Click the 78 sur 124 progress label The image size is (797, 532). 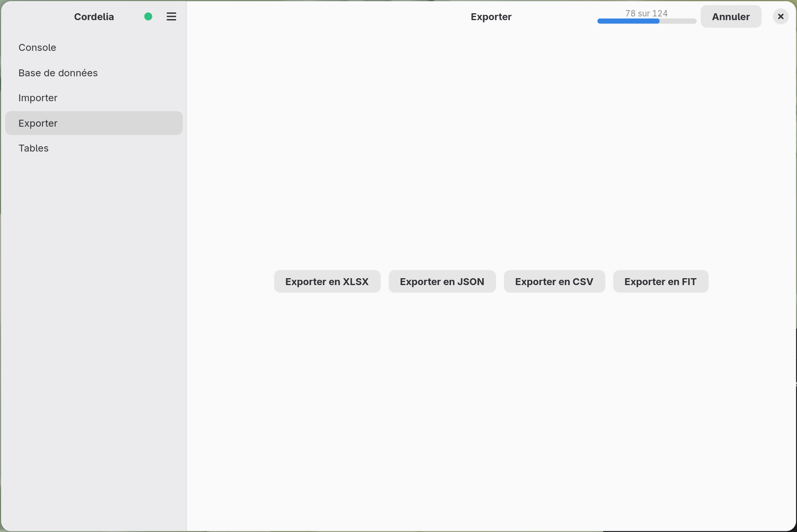pos(647,13)
